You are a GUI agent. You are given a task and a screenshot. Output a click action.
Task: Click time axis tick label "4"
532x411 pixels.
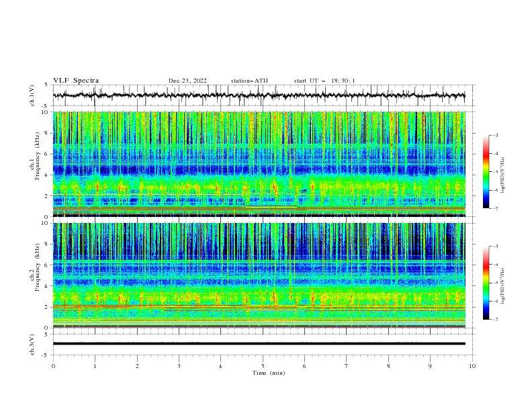point(220,366)
